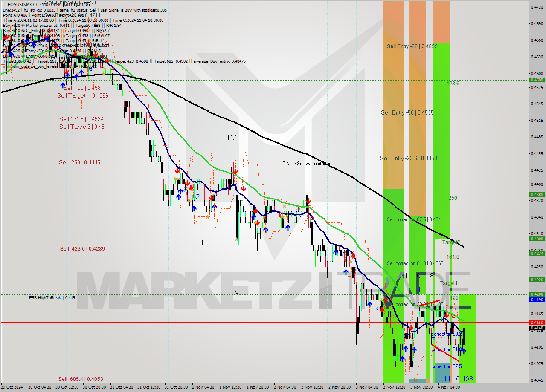The width and height of the screenshot is (546, 392).
Task: Click the 'FSB-HighToBreak | 0.419' label
Action: 52,297
